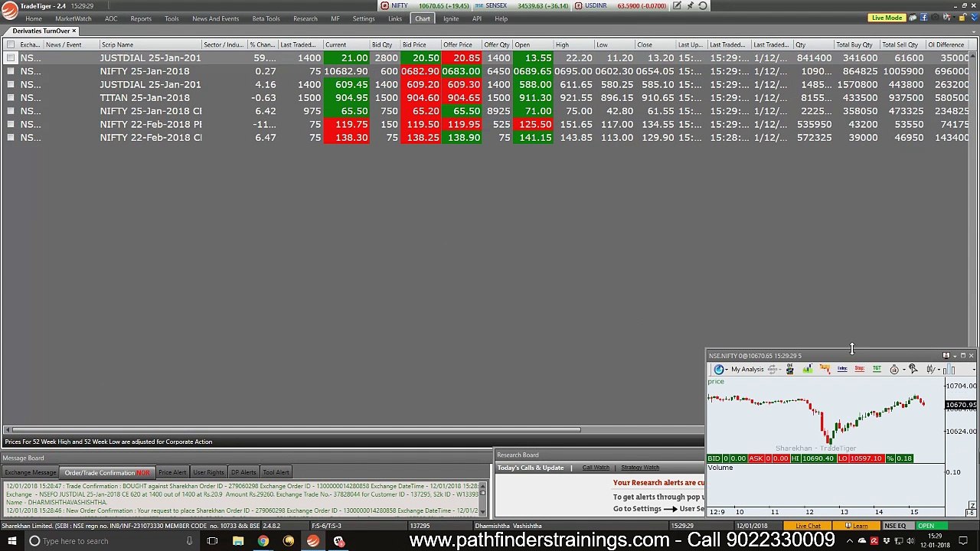Click the microphone icon in taskbar search

pos(189,541)
